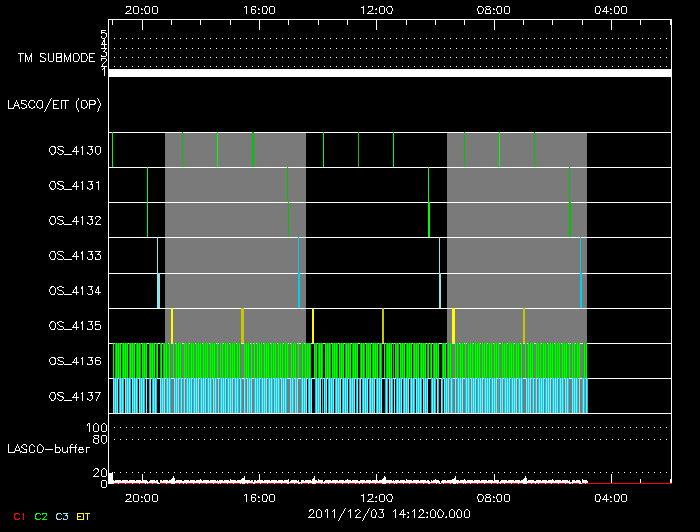Select the 08:00 tick on bottom axis
This screenshot has width=700, height=532.
coord(494,497)
